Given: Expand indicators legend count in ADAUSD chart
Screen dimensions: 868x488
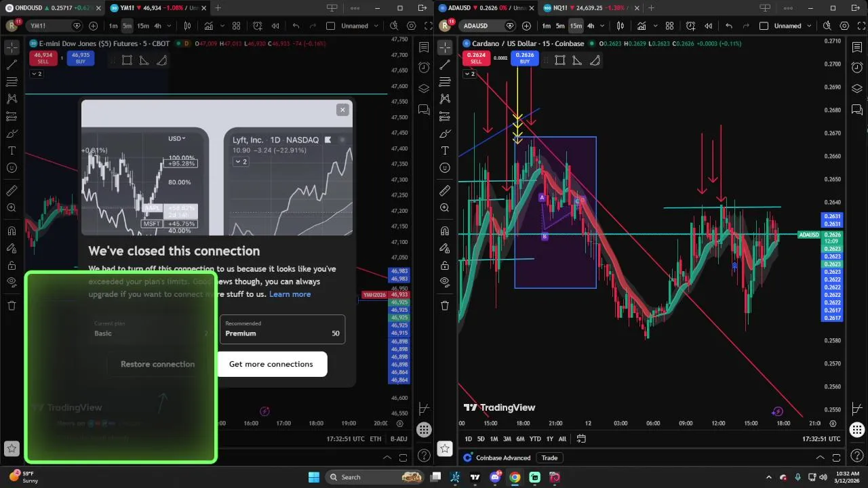Looking at the screenshot, I should pyautogui.click(x=469, y=73).
